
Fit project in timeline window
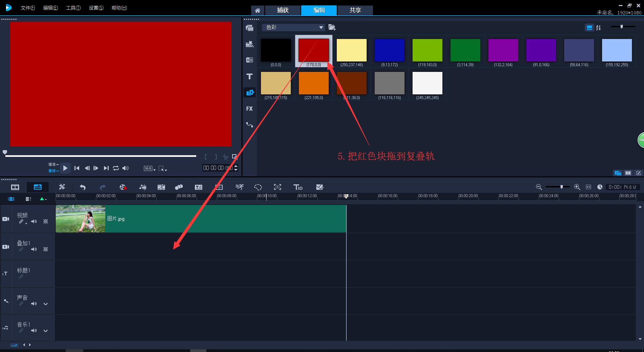(x=588, y=187)
